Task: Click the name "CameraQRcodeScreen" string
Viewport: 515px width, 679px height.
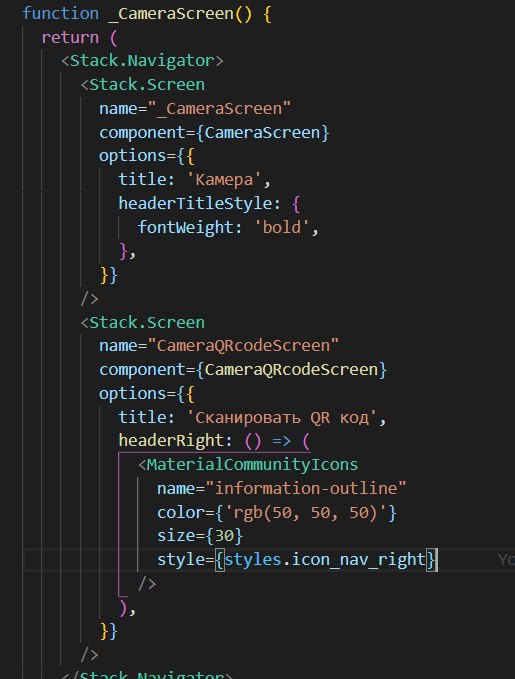Action: pyautogui.click(x=243, y=346)
